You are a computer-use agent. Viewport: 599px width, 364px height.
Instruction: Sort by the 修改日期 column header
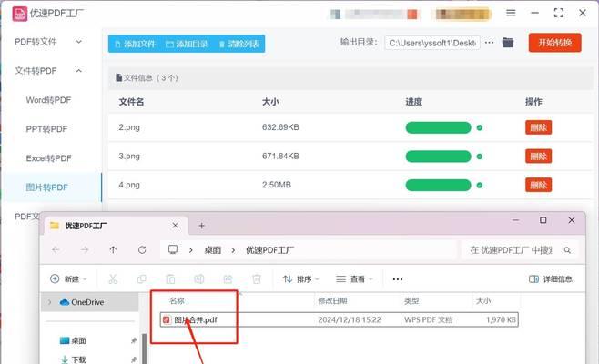click(332, 301)
